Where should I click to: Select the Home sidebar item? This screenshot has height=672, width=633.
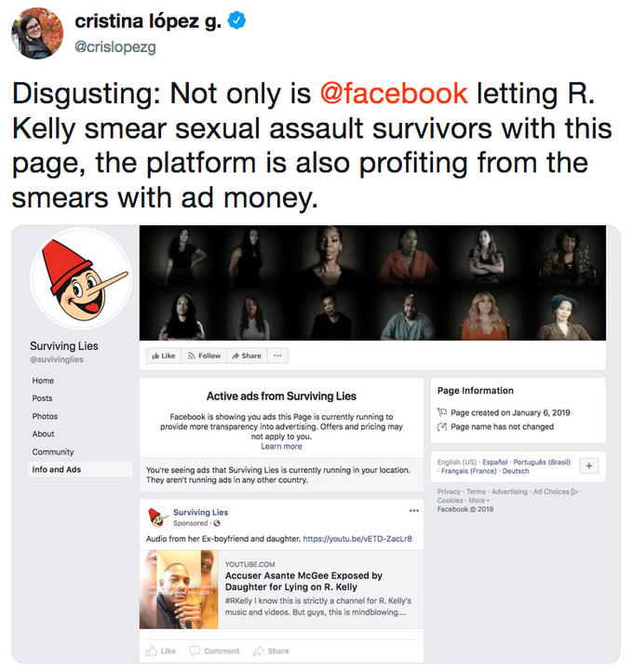pyautogui.click(x=43, y=381)
